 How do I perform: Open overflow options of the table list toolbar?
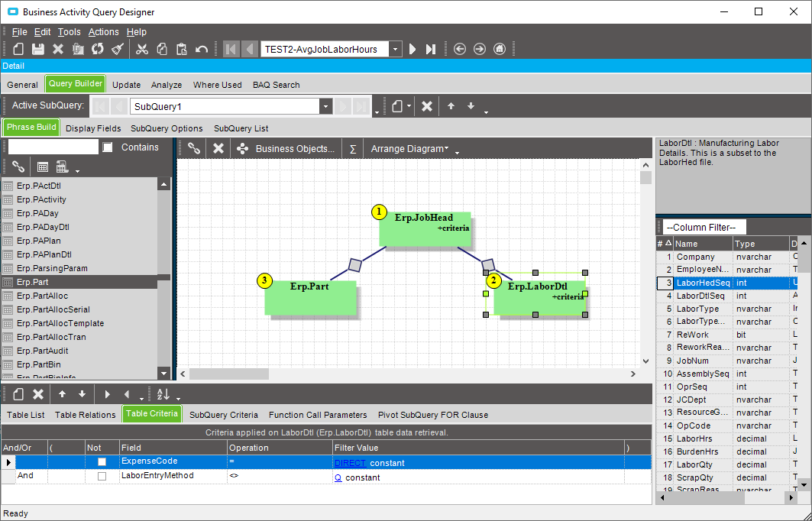[x=78, y=170]
